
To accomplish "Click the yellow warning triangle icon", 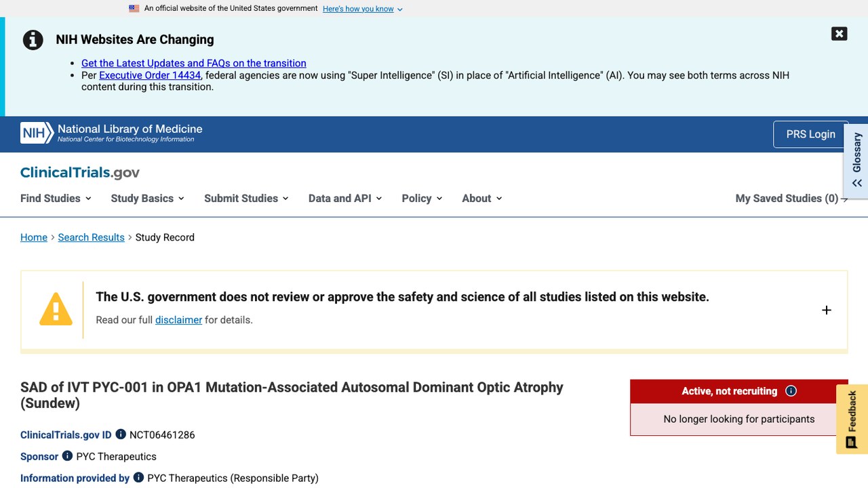I will [56, 310].
